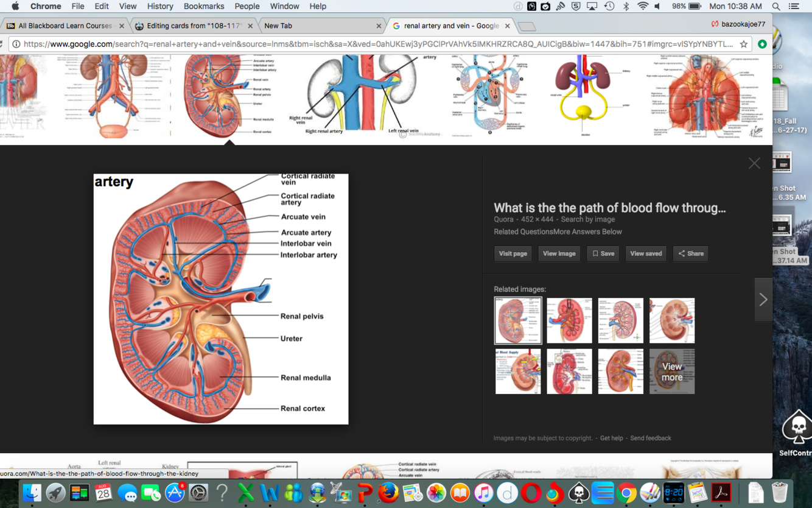The height and width of the screenshot is (508, 812).
Task: Open Trash in the Dock
Action: pyautogui.click(x=779, y=492)
